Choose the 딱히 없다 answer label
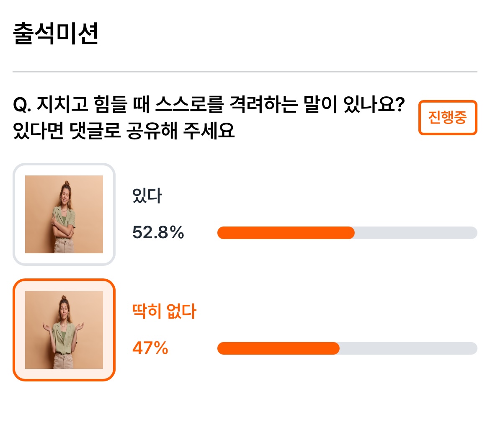The width and height of the screenshot is (490, 448). [x=164, y=311]
